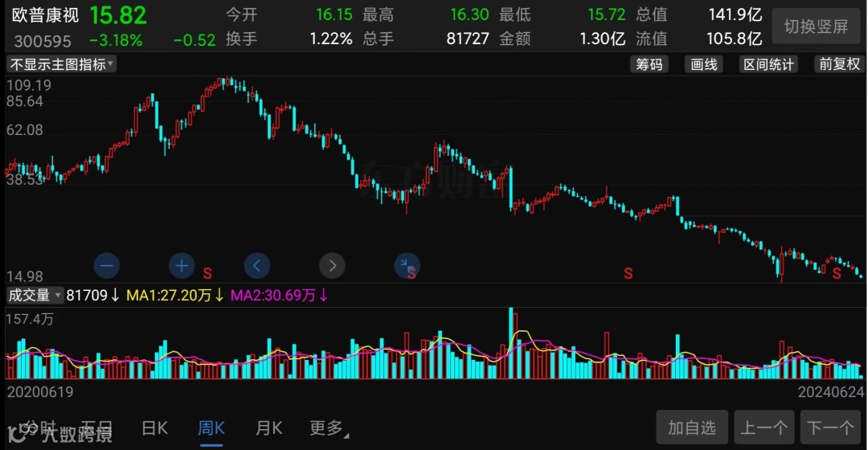Screen dimensions: 868x450
Task: Expand the 更多 period options
Action: coord(328,427)
